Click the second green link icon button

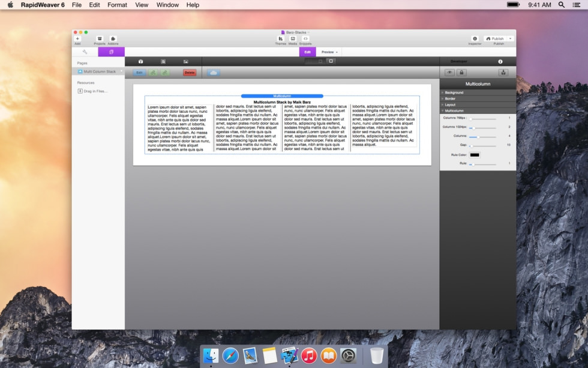[x=165, y=73]
